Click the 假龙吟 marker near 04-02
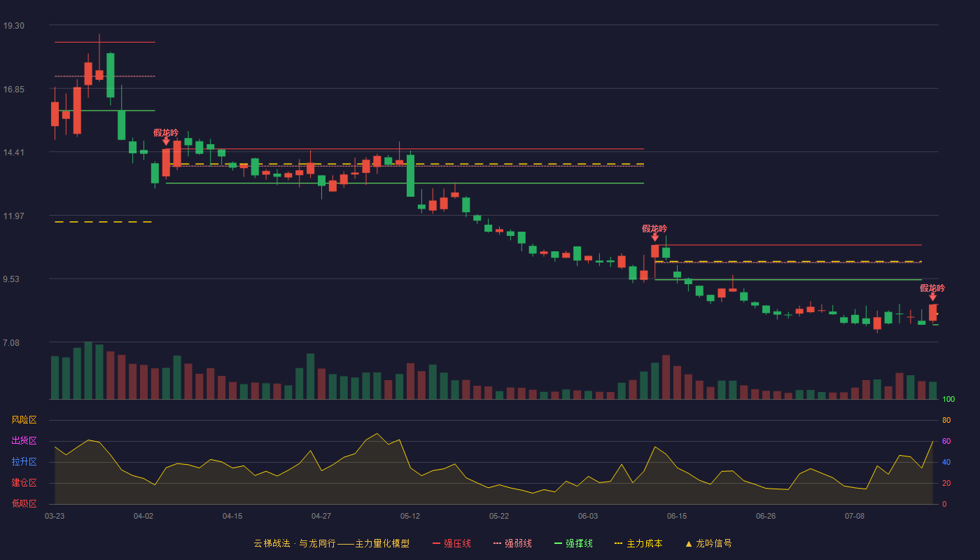 pyautogui.click(x=166, y=136)
